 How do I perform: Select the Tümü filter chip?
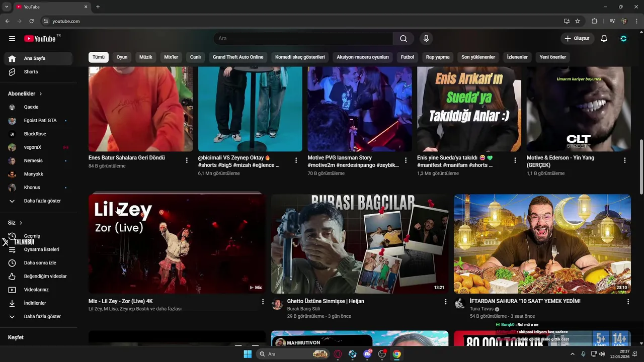pyautogui.click(x=99, y=57)
